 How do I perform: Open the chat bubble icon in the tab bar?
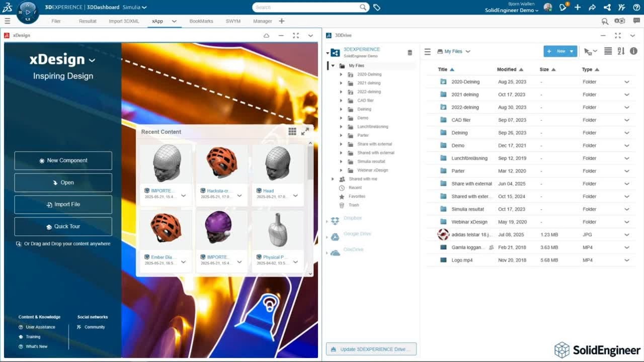(636, 21)
